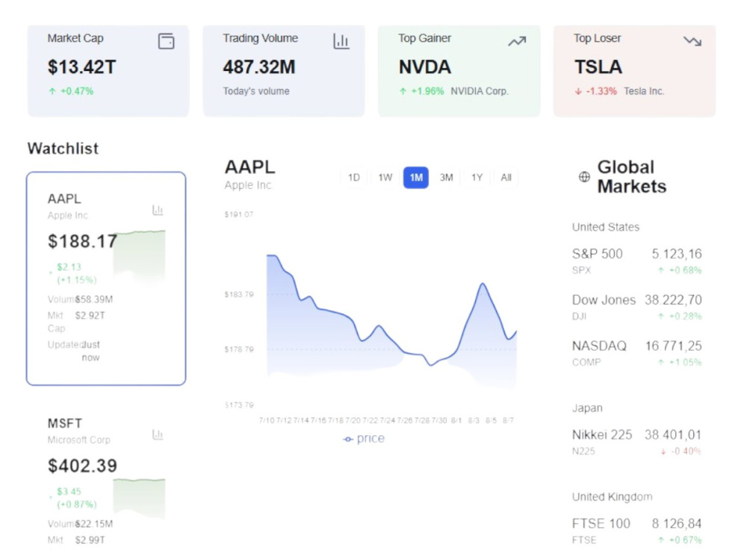
Task: Select the 1D time range
Action: click(353, 178)
